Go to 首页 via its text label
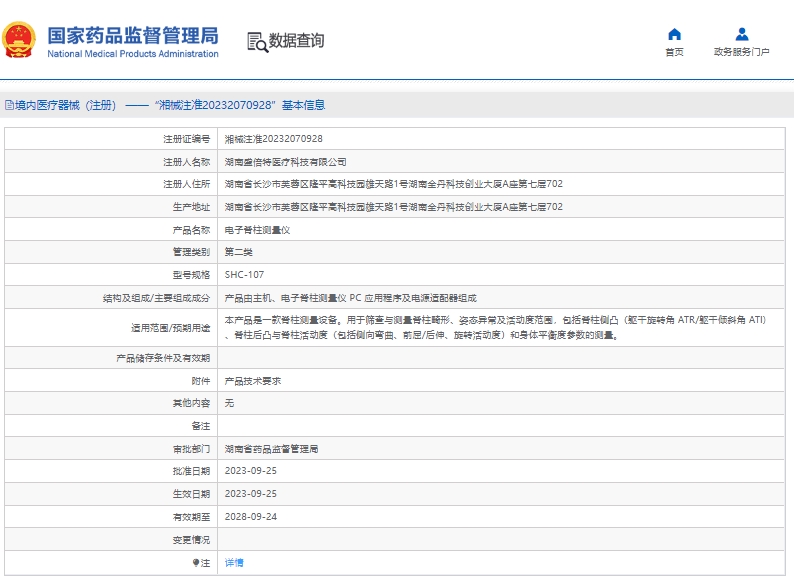Viewport: 794px width, 584px height. [x=674, y=52]
